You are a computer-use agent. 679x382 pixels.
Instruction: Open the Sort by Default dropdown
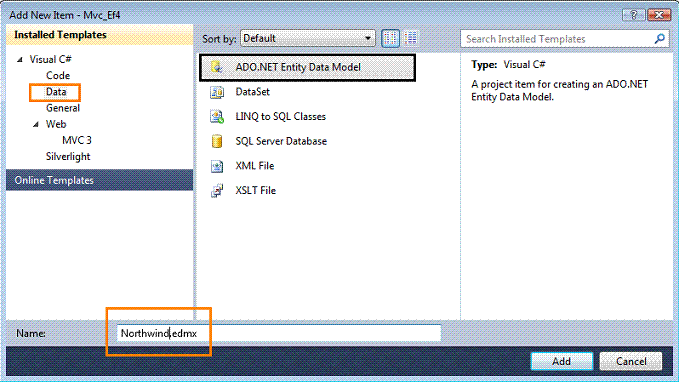307,39
